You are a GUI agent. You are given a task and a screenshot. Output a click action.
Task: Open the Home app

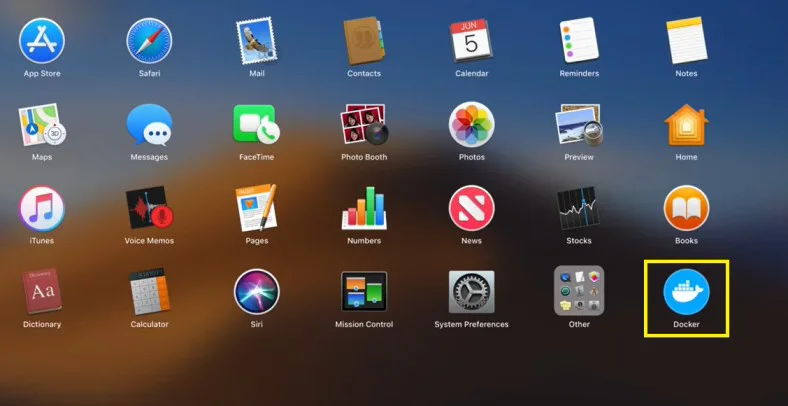686,125
